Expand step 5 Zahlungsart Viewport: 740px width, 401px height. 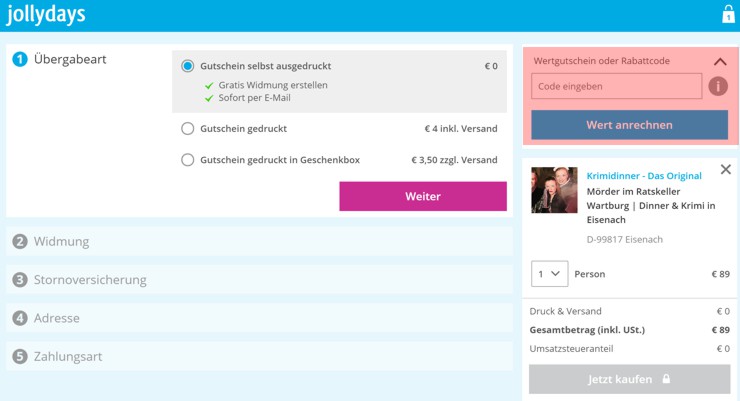click(259, 356)
